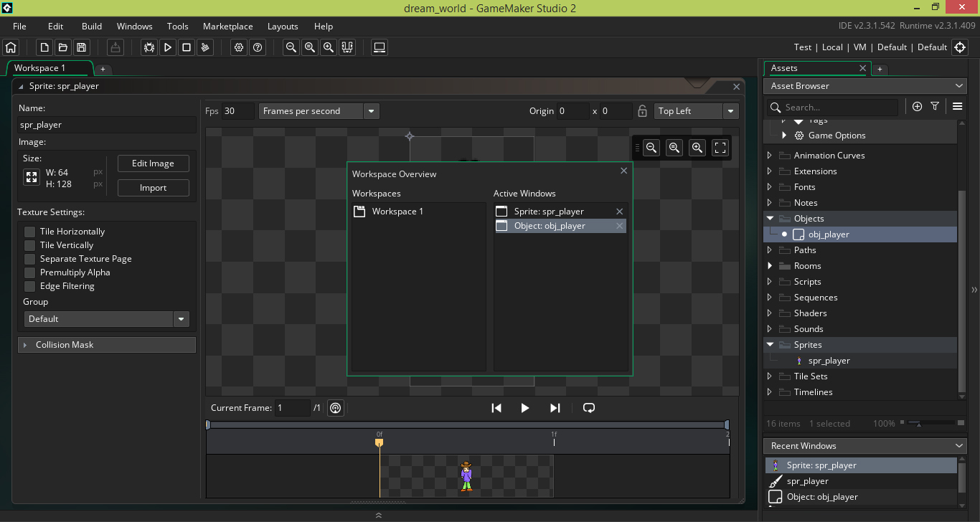Zoom out the sprite preview
This screenshot has width=980, height=522.
[651, 148]
